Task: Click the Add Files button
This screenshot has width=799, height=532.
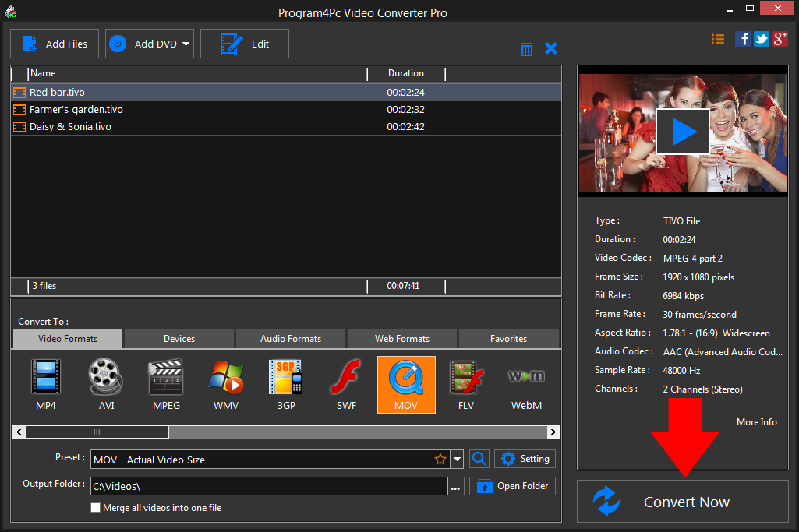Action: [55, 44]
